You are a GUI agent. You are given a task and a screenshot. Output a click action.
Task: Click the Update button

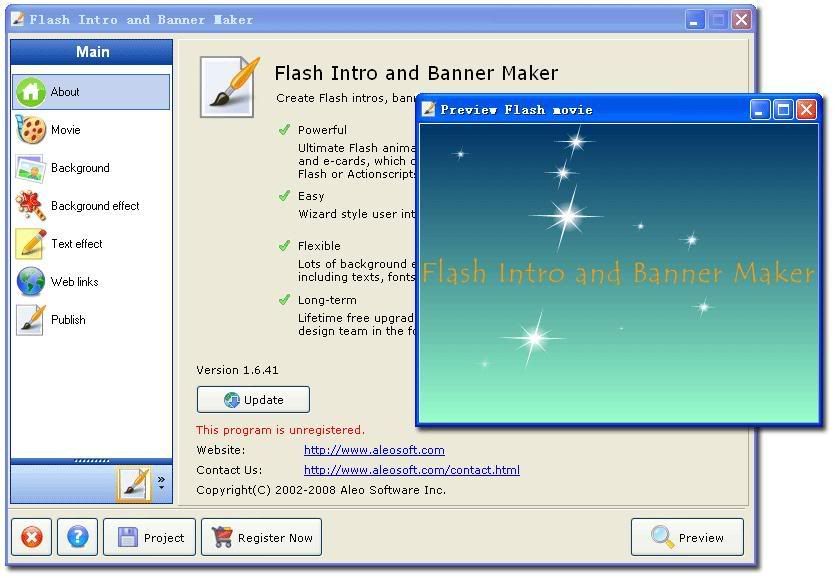253,400
